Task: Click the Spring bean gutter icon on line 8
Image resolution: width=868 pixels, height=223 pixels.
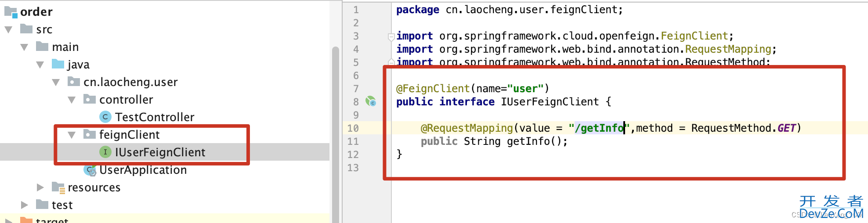Action: point(371,101)
